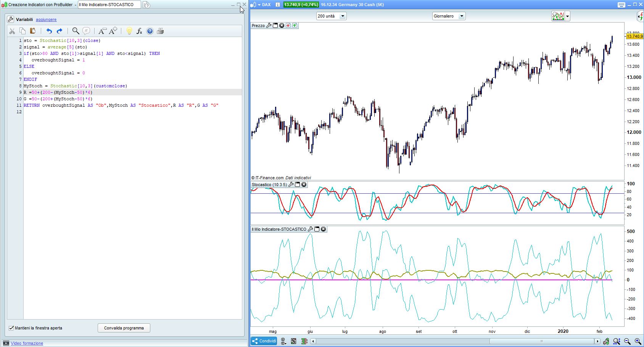Zoom out the chart horizontally
Image resolution: width=644 pixels, height=347 pixels.
pos(627,341)
